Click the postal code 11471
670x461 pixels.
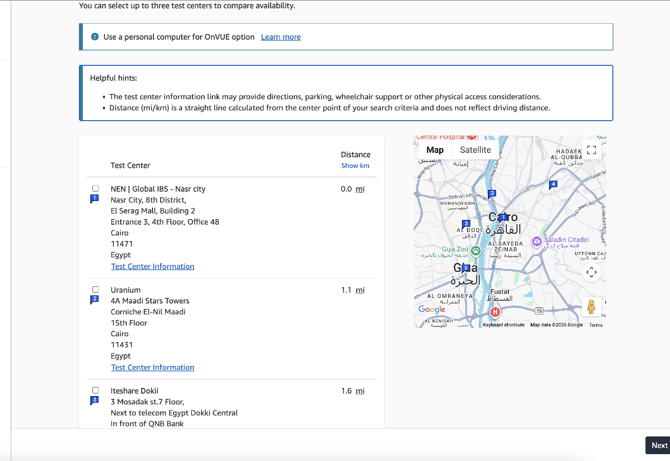[x=122, y=244]
